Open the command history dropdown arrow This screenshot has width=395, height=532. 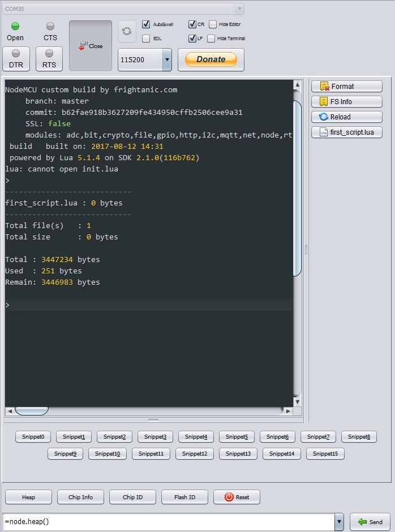point(339,522)
